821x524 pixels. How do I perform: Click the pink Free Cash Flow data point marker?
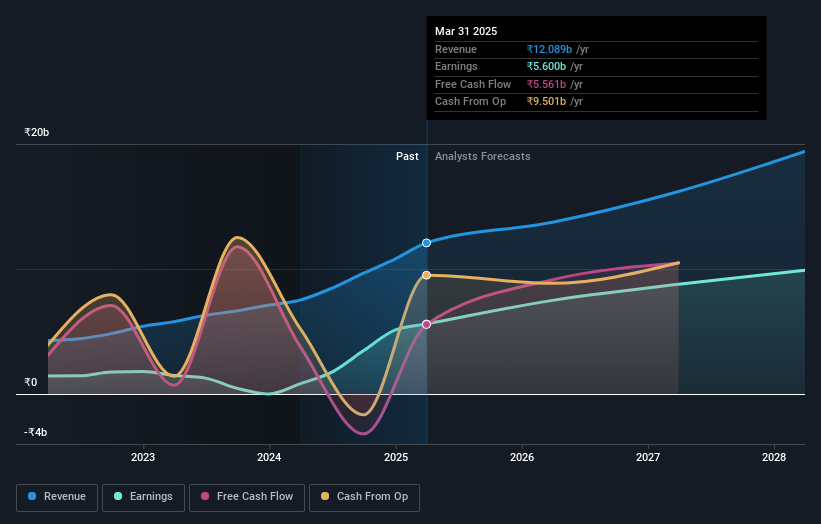[426, 325]
